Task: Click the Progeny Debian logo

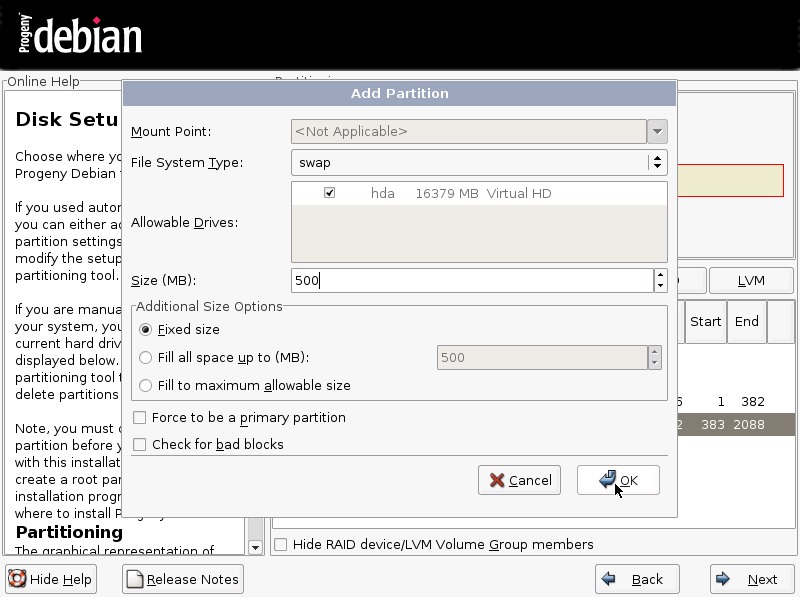Action: tap(78, 36)
